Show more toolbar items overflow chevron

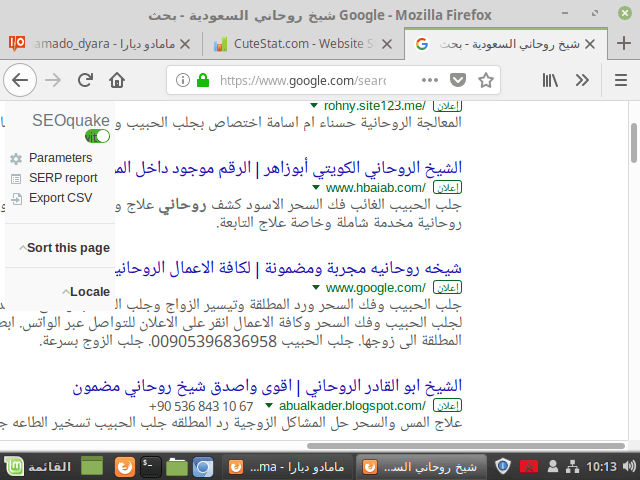click(x=582, y=80)
